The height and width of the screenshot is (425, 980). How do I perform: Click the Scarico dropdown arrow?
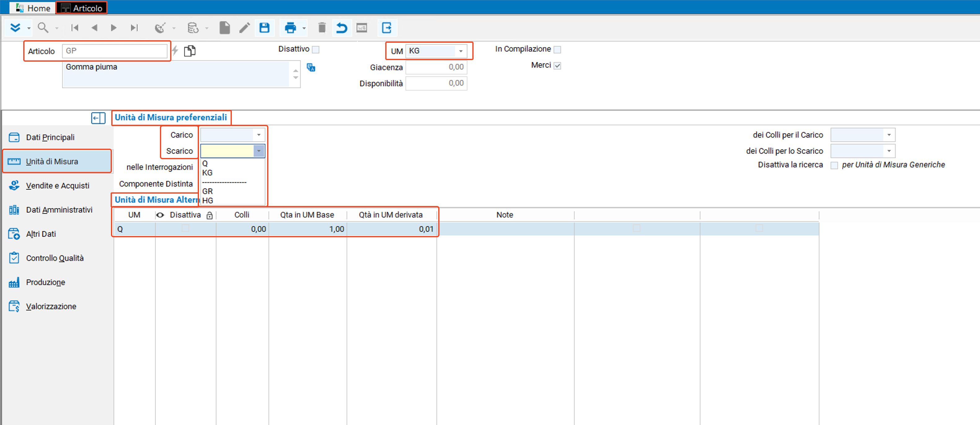pos(259,151)
